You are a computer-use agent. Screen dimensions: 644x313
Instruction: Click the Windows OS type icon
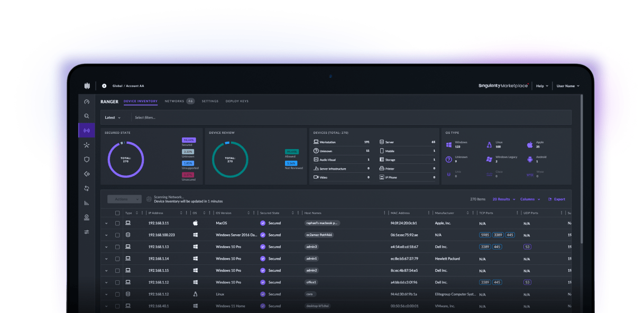coord(449,144)
